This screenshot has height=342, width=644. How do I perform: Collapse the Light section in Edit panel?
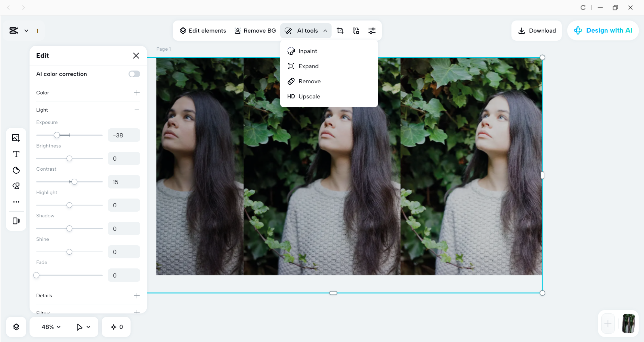pyautogui.click(x=137, y=110)
